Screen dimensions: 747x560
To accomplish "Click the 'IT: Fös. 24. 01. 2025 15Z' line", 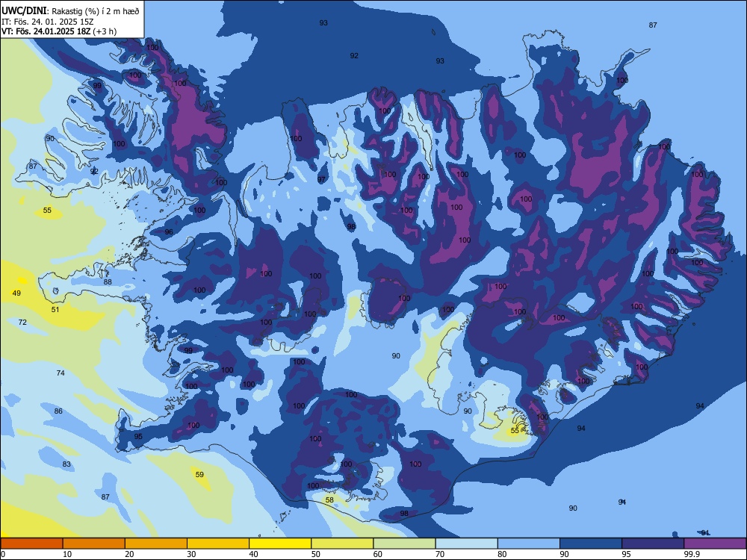I will [47, 22].
